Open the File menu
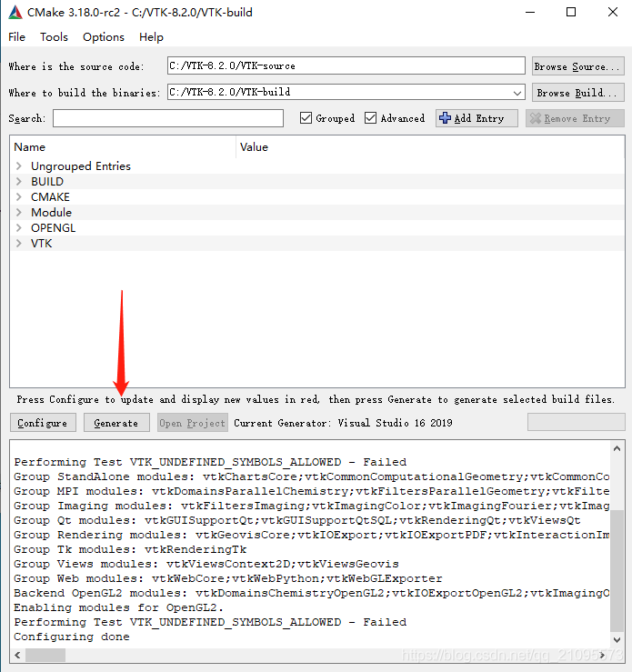The height and width of the screenshot is (672, 632). [16, 37]
